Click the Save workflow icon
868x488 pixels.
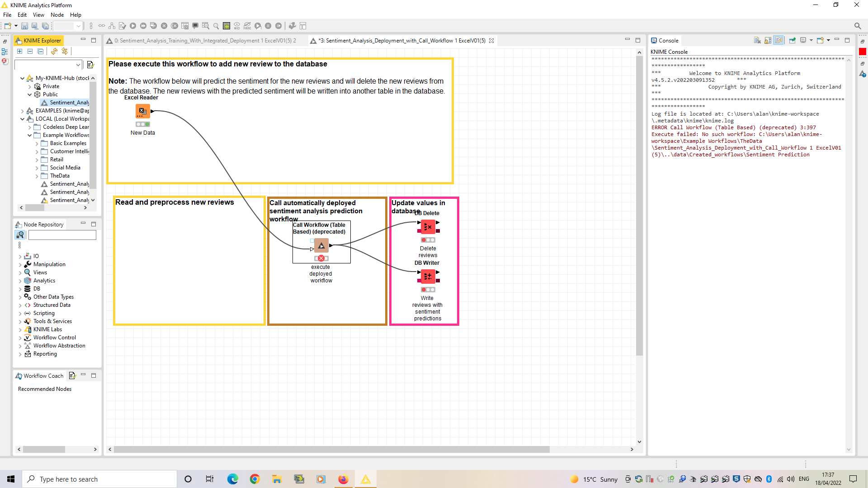[24, 26]
